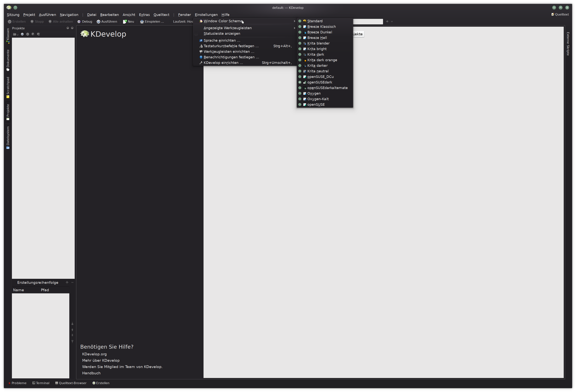Click the Einspielen toolbar button
The image size is (576, 392).
[x=152, y=21]
